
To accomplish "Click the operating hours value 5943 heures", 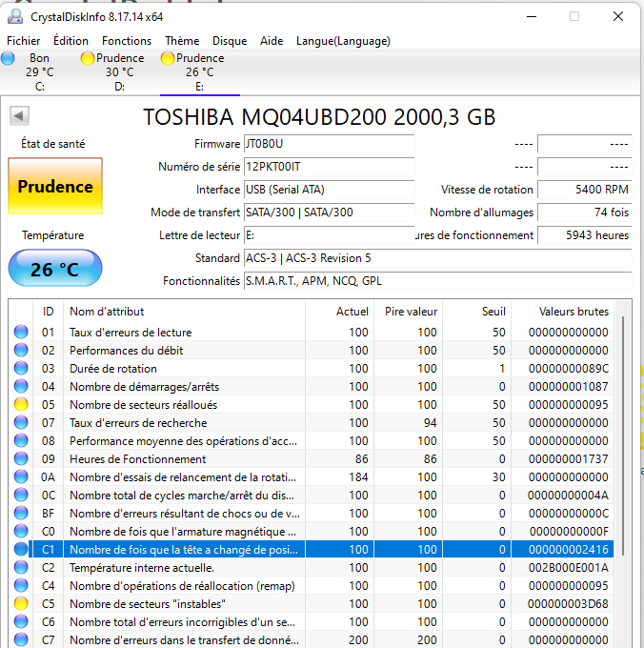I will (585, 235).
